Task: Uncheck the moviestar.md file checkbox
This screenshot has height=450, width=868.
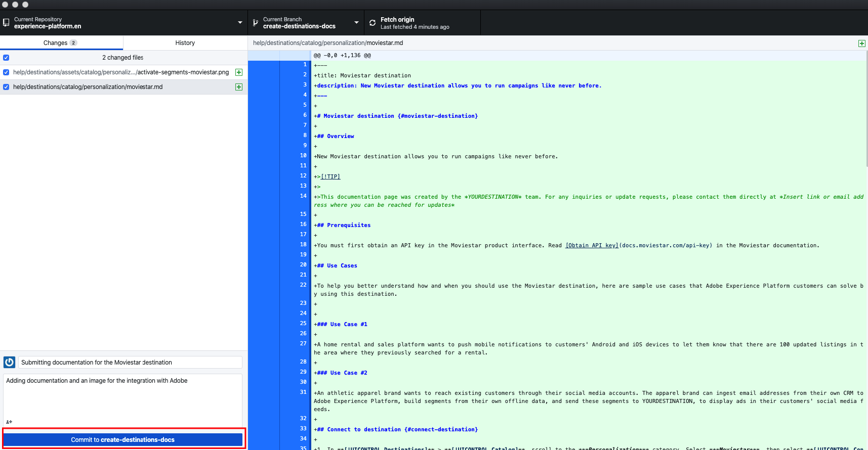Action: tap(6, 87)
